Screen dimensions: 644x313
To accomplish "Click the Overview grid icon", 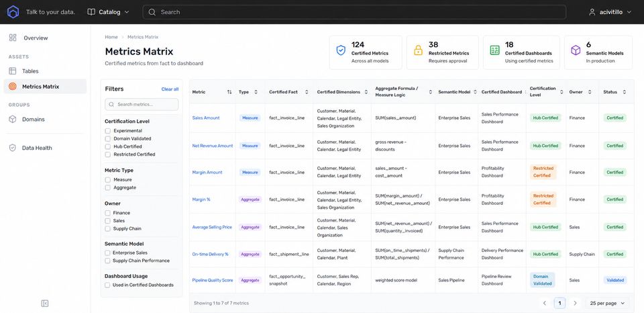I will 13,38.
